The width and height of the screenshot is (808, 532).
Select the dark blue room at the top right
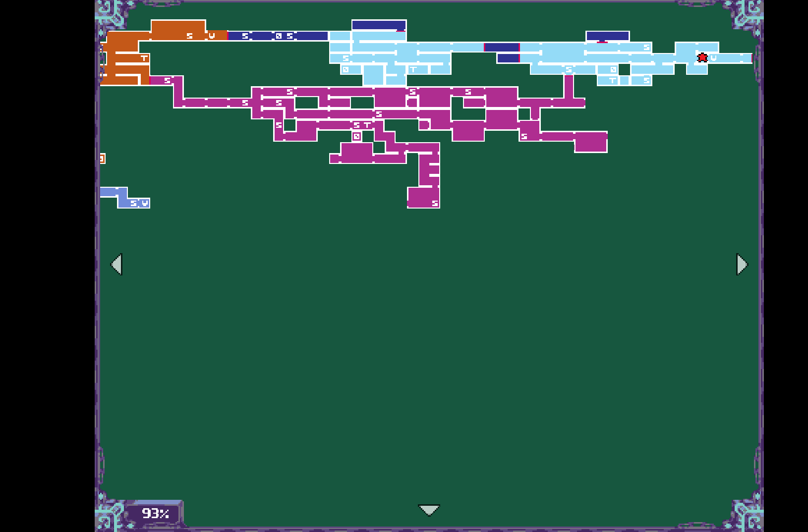tap(607, 36)
